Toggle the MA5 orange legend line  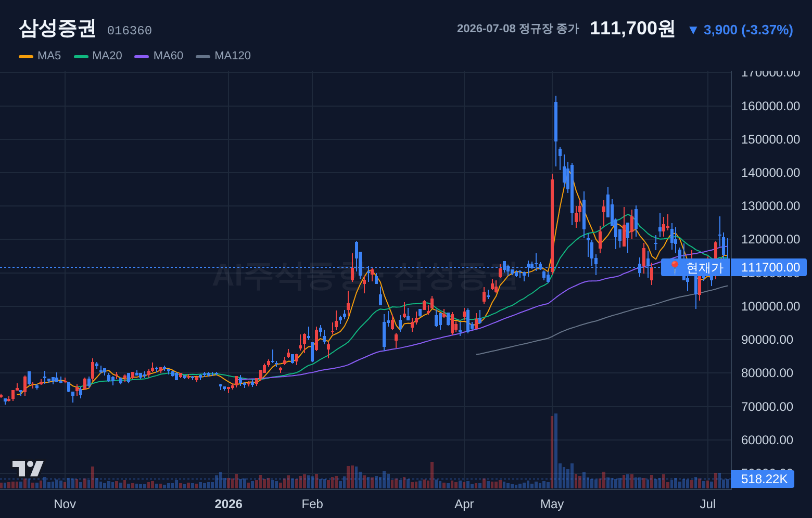point(26,56)
